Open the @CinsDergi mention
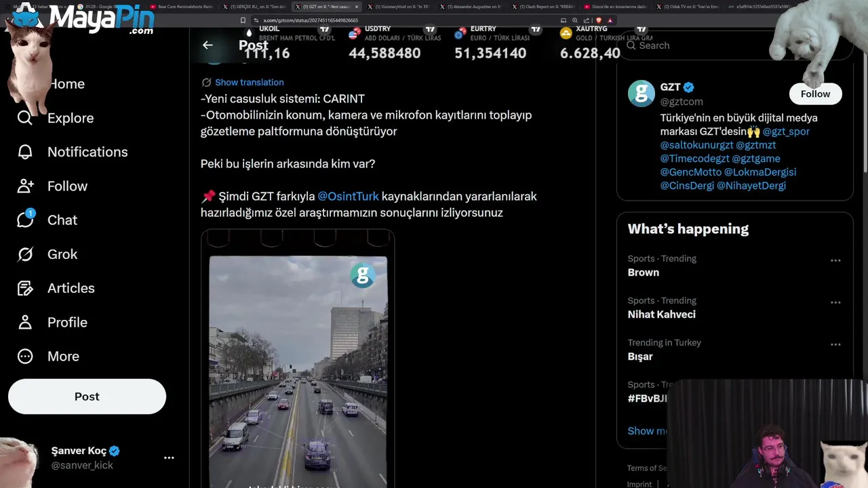 [687, 186]
